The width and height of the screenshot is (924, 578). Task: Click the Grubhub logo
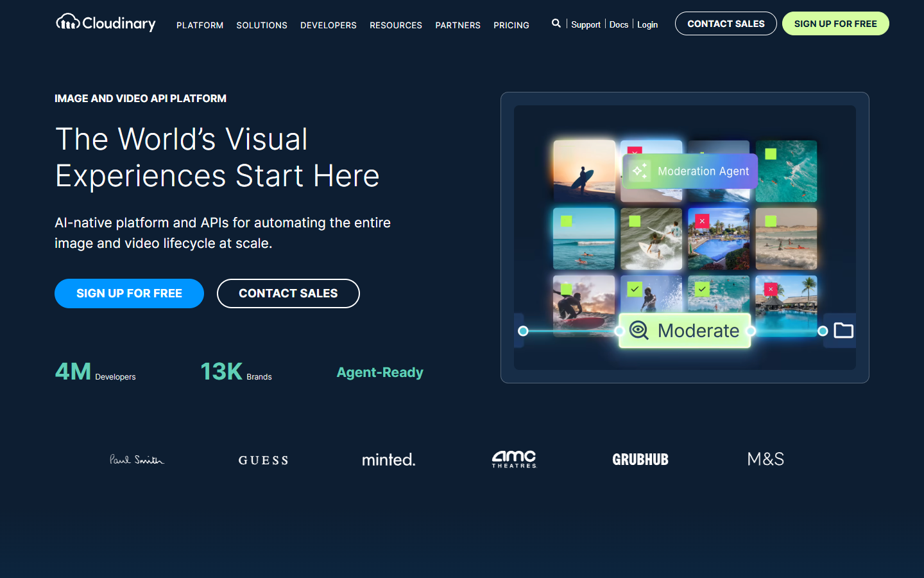click(640, 459)
